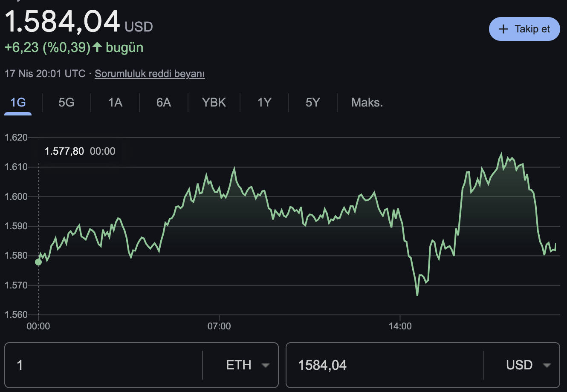Click the 1.584,04 price value
The width and height of the screenshot is (567, 392).
62,21
